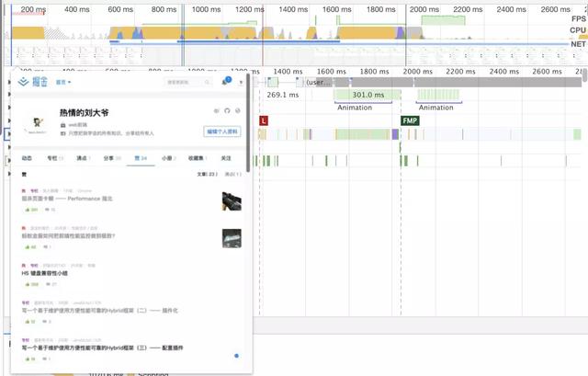Viewport: 588px width, 376px height.
Task: Click the search magnifier icon
Action: point(207,82)
